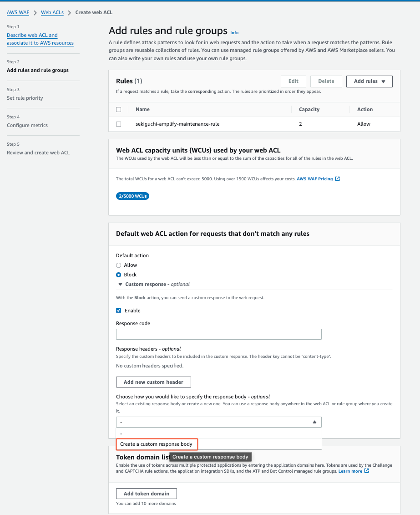The height and width of the screenshot is (515, 420).
Task: Click the response body dropdown arrow
Action: coord(314,422)
